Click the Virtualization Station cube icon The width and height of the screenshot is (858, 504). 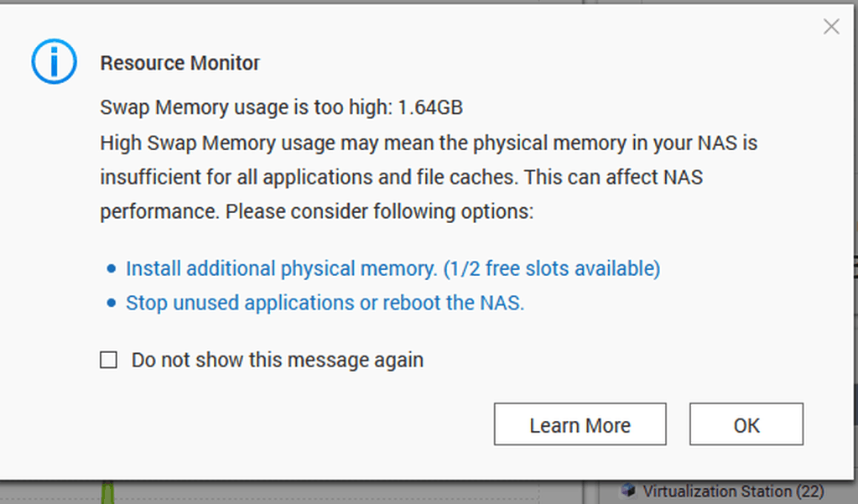pos(628,491)
